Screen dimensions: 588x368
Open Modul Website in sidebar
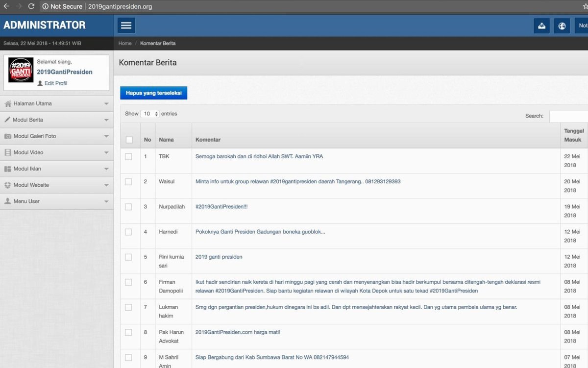(x=57, y=185)
